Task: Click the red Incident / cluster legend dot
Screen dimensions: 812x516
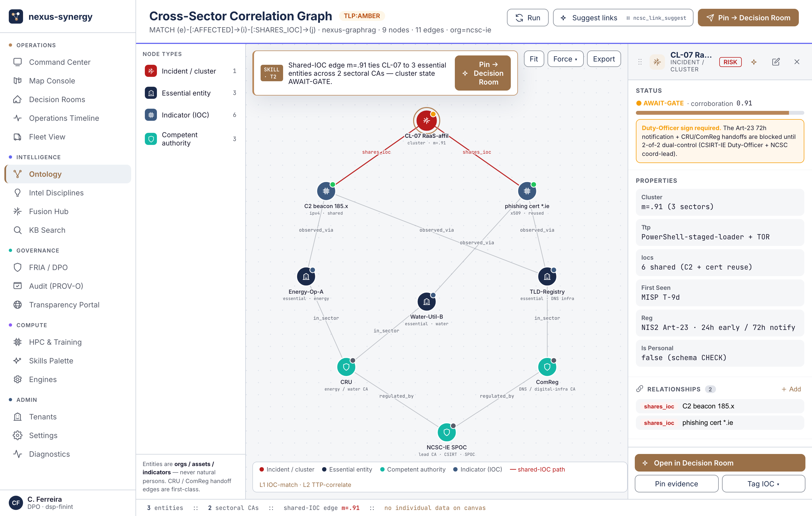Action: 262,469
